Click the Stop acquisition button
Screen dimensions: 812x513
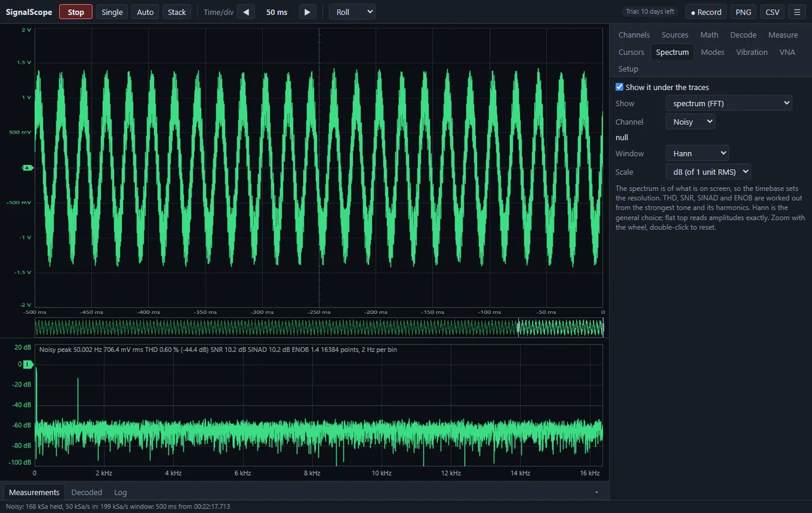point(76,12)
